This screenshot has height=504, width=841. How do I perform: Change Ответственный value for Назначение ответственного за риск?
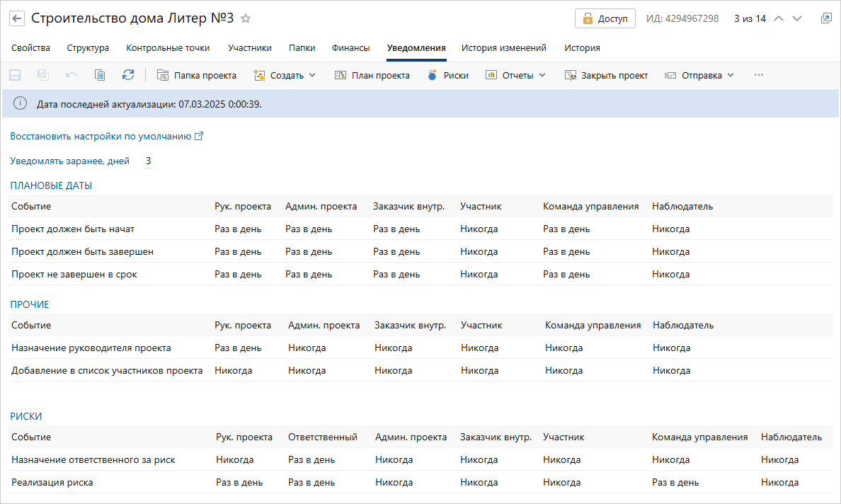pos(311,459)
